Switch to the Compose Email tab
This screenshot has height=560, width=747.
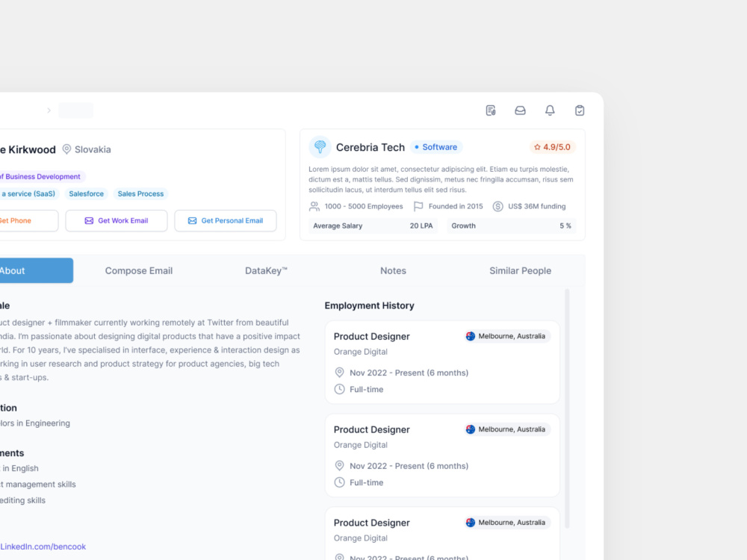coord(139,270)
